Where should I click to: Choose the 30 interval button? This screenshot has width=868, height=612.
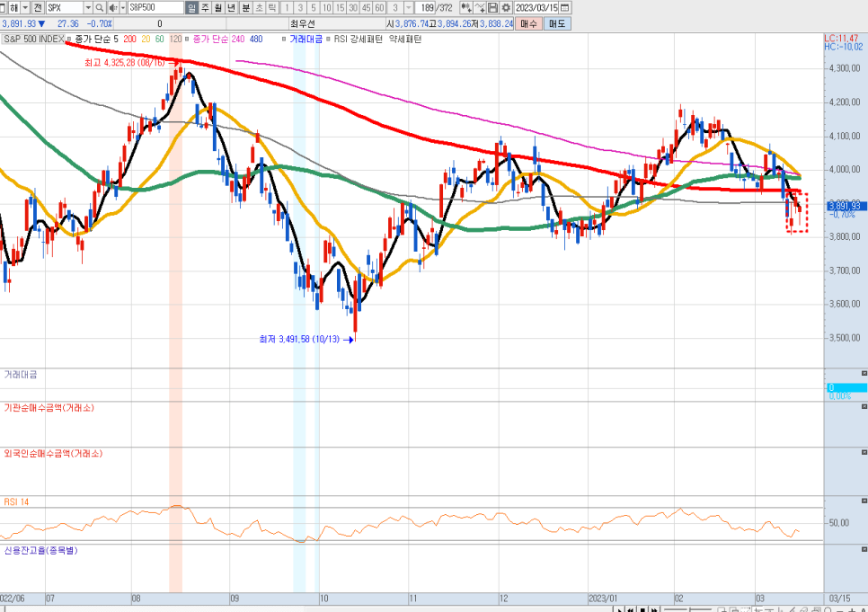(353, 8)
